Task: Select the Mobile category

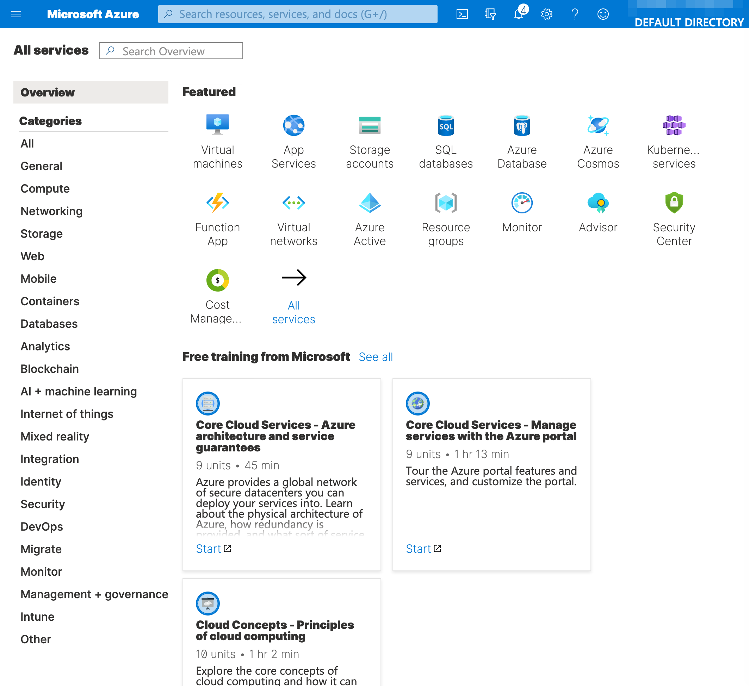Action: (38, 279)
